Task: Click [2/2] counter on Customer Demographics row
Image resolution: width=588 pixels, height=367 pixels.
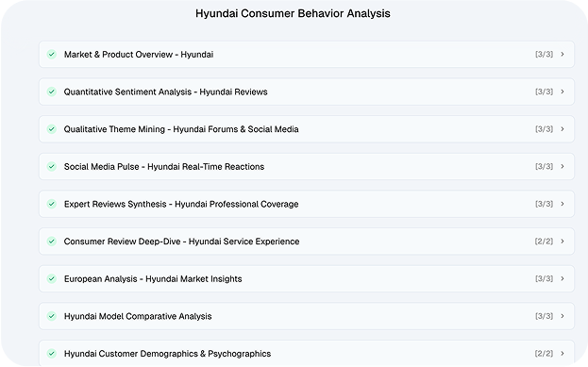Action: tap(545, 354)
